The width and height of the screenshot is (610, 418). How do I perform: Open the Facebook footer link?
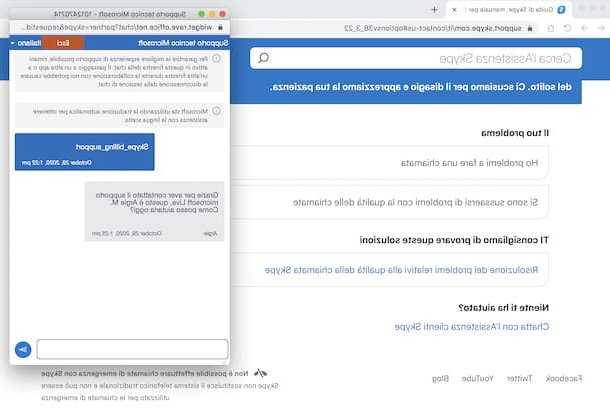(564, 378)
